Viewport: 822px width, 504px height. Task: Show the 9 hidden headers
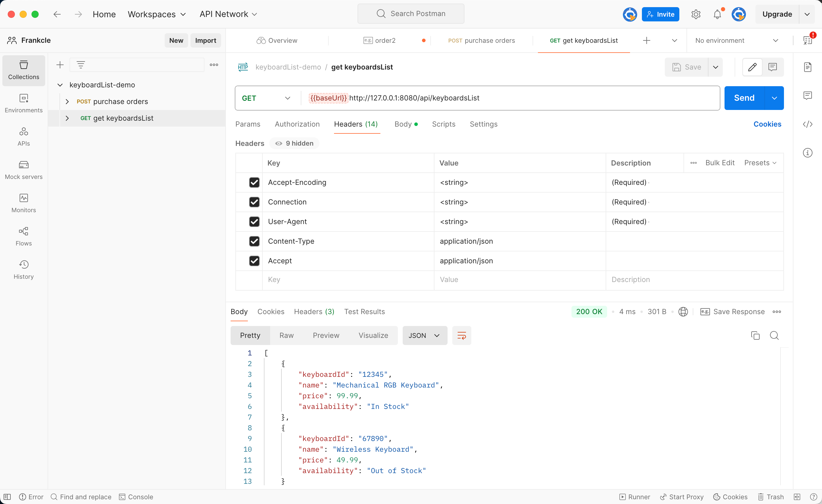click(x=294, y=144)
